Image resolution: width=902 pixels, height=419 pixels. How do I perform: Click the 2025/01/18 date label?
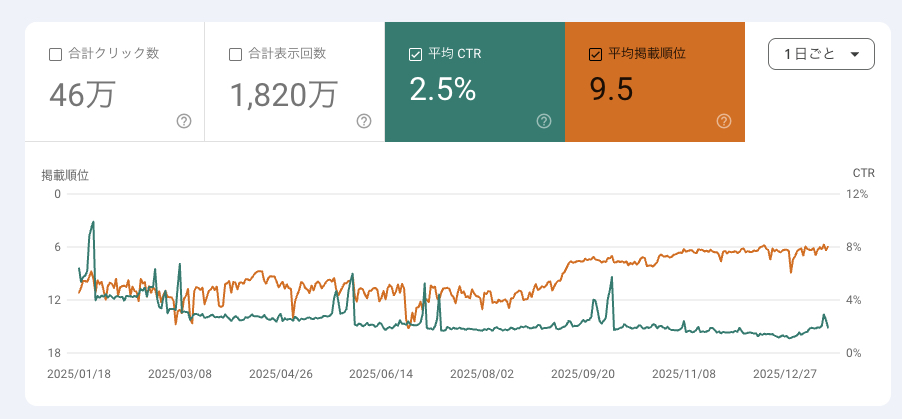[79, 374]
